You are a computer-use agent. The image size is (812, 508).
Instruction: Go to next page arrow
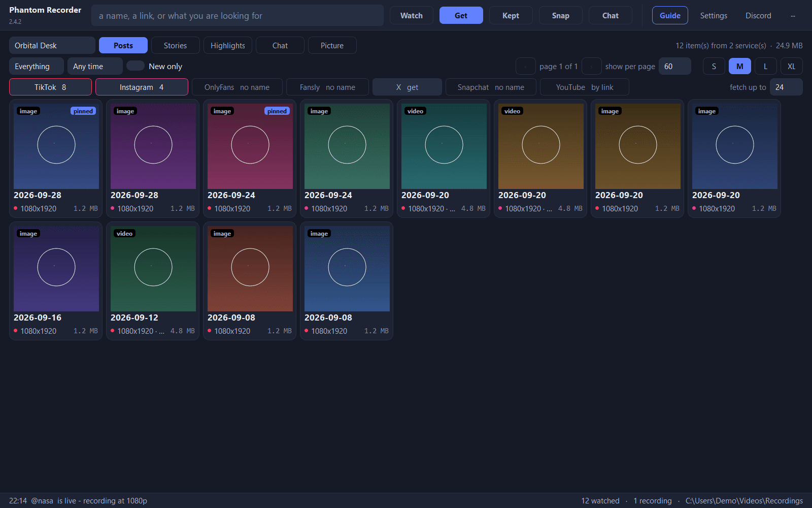coord(591,67)
